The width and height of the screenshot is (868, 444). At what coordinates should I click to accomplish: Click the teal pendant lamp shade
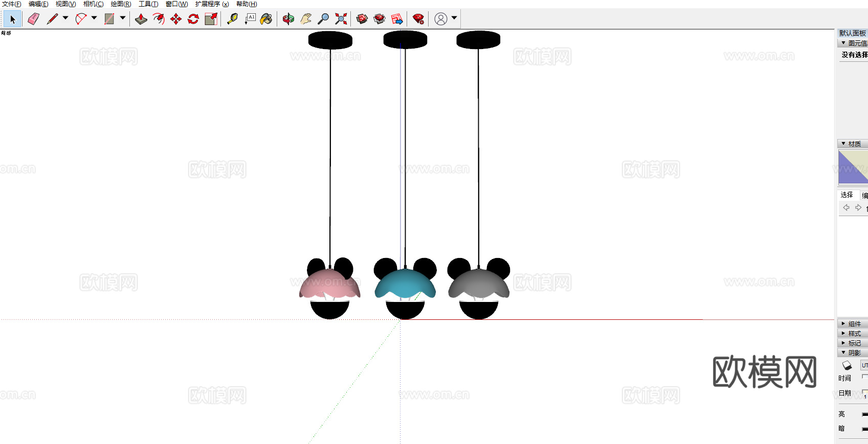[x=405, y=284]
